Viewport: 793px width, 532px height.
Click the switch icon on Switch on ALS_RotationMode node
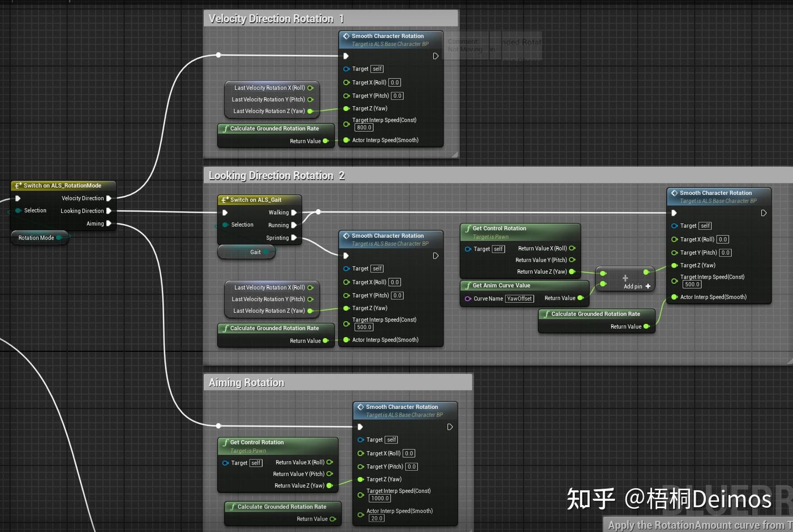(x=17, y=186)
